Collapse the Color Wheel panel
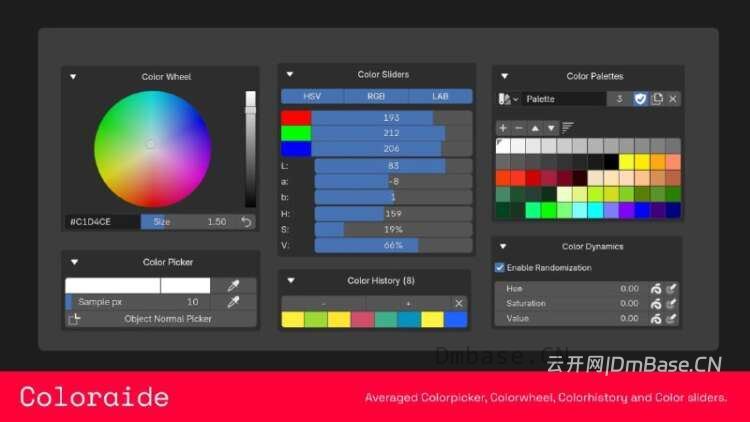Image resolution: width=750 pixels, height=422 pixels. pos(73,77)
